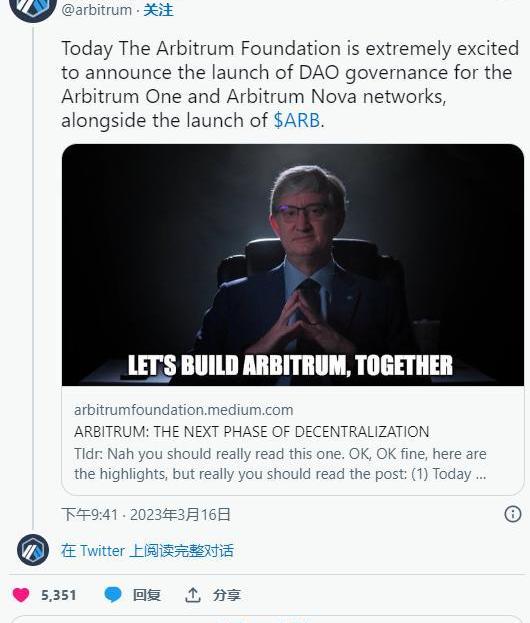Click the 分享 share label
The width and height of the screenshot is (530, 623).
226,595
